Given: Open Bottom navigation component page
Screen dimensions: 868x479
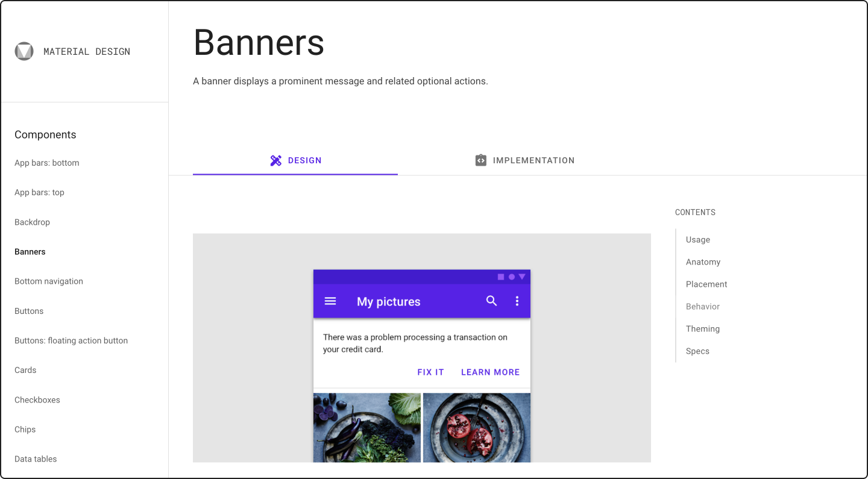Looking at the screenshot, I should [x=49, y=281].
